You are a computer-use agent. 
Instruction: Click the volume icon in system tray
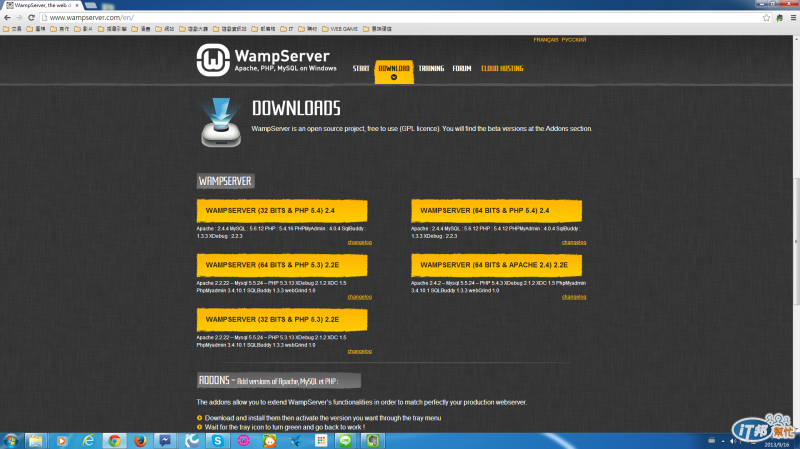tap(733, 441)
